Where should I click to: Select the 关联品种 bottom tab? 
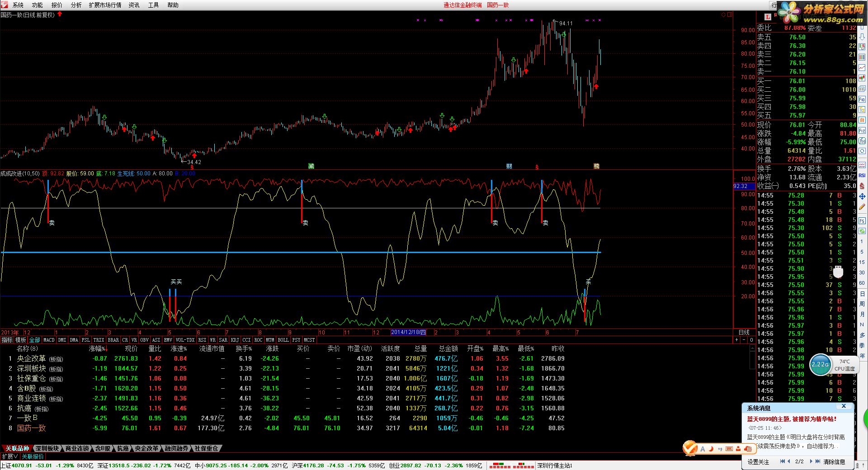click(x=17, y=448)
